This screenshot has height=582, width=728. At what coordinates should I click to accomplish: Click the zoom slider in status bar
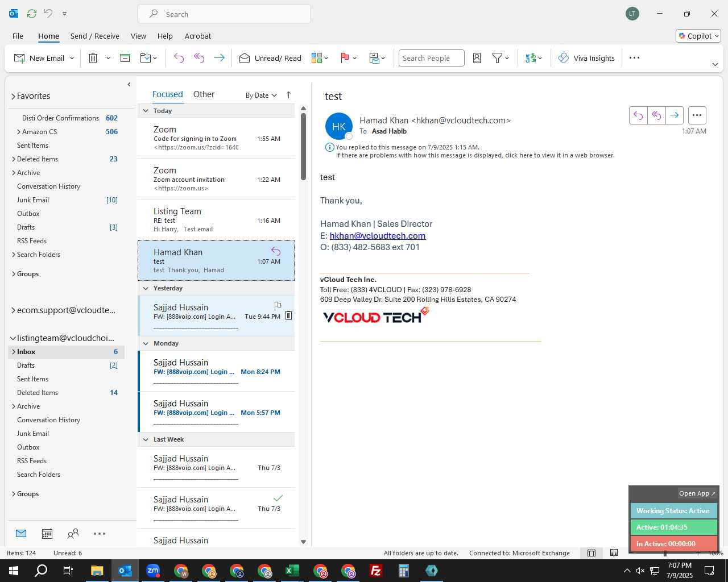coord(664,553)
